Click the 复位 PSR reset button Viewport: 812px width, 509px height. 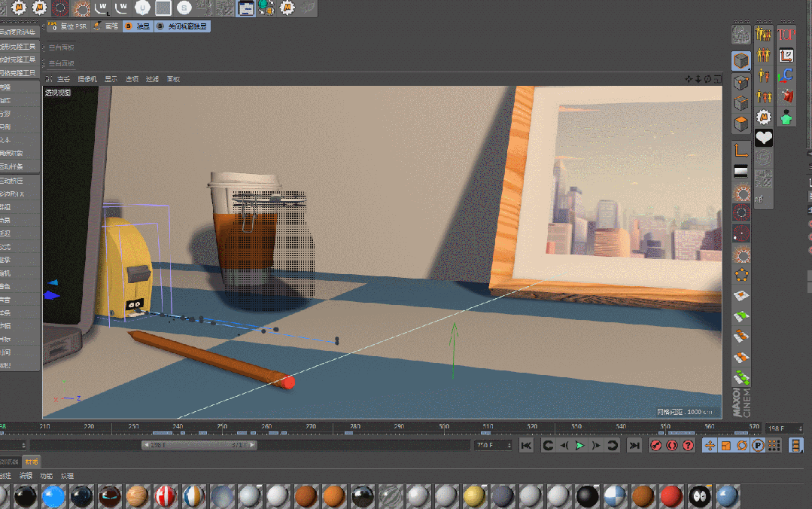pyautogui.click(x=68, y=26)
